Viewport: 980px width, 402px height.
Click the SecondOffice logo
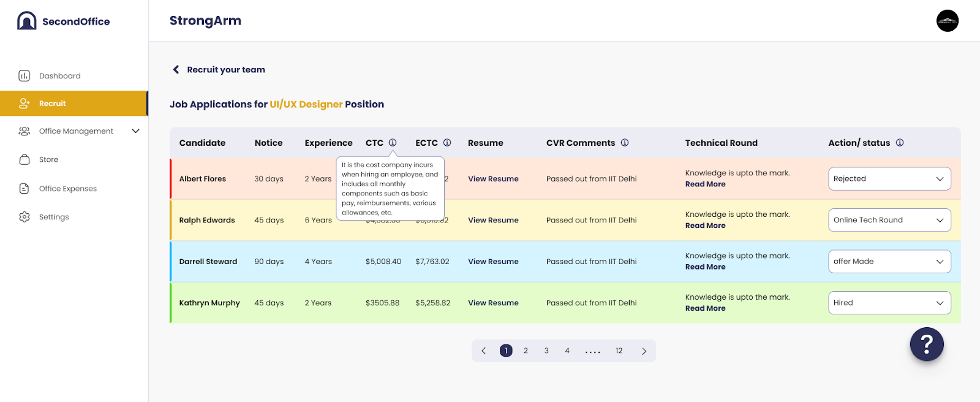click(x=63, y=21)
